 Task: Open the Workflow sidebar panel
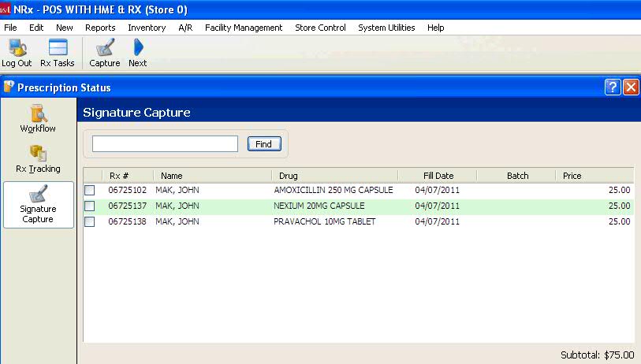coord(38,118)
